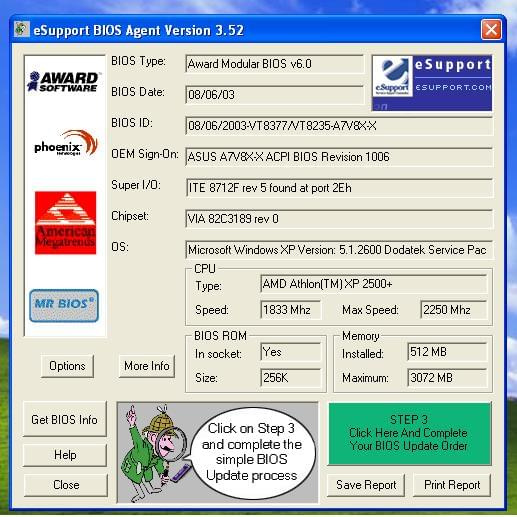Click the American Megatrends logo
The image size is (517, 517).
[65, 223]
